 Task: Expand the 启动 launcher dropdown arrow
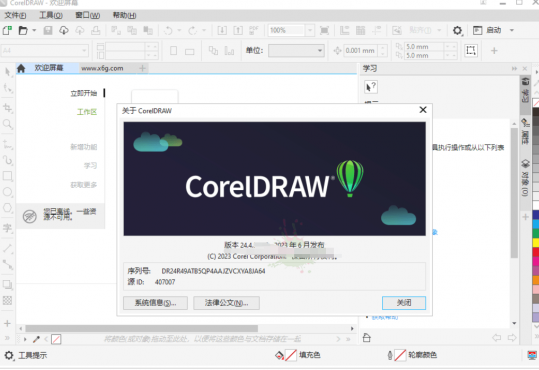click(512, 31)
